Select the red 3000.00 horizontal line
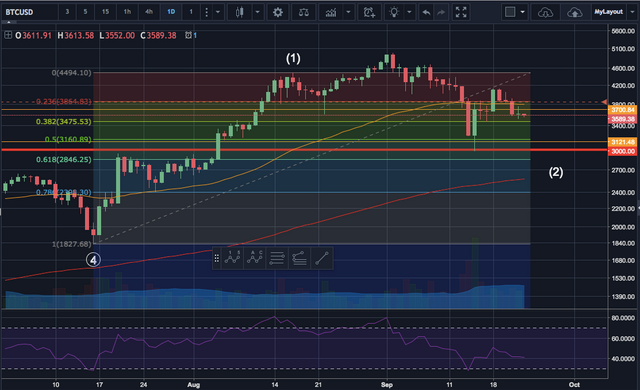640x390 pixels. pyautogui.click(x=304, y=150)
